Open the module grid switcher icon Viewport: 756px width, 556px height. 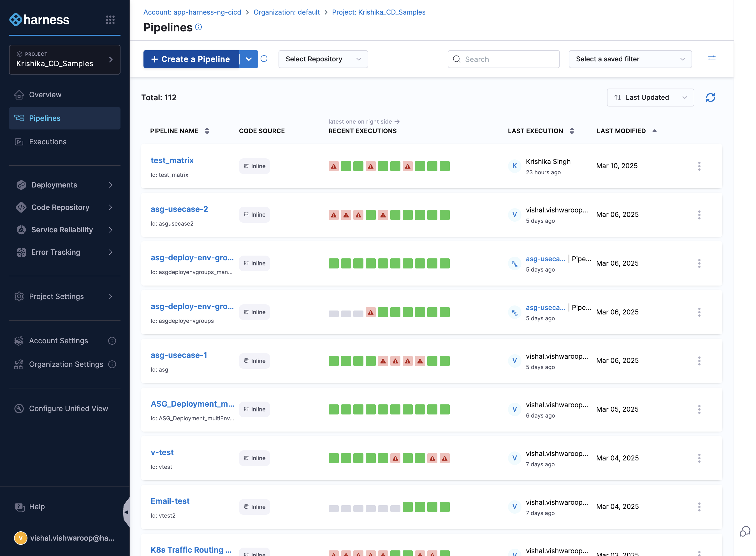[110, 20]
